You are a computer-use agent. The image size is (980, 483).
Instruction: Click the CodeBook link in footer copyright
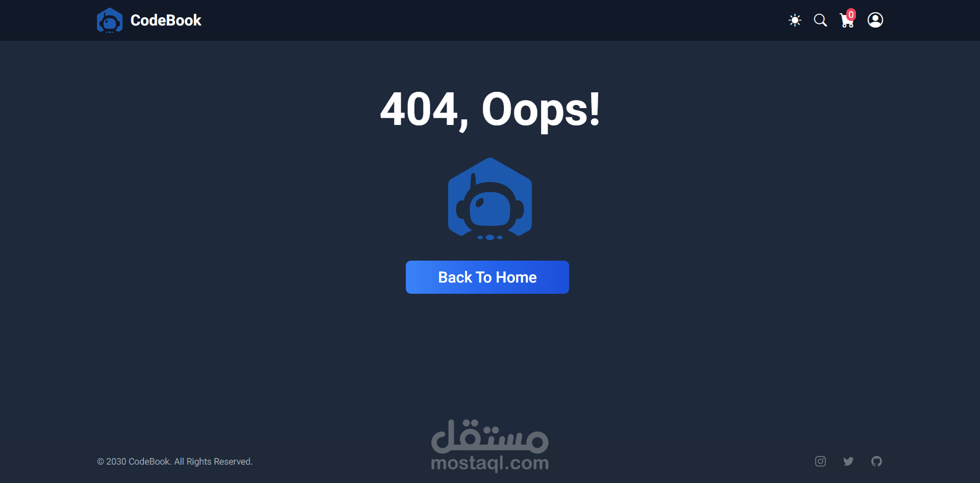pos(149,462)
